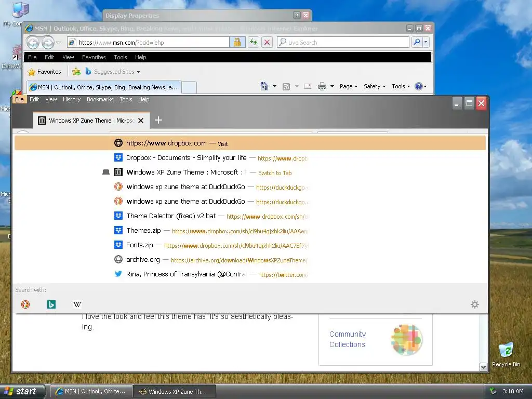
Task: Open the File menu in Firefox
Action: [19, 99]
